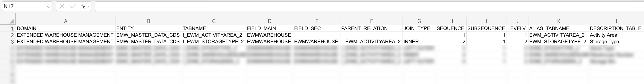
Task: Click the Enter checkmark formula icon
Action: click(x=73, y=6)
